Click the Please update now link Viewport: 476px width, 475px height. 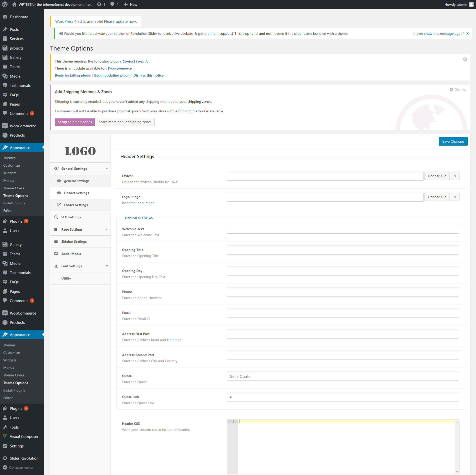[120, 22]
